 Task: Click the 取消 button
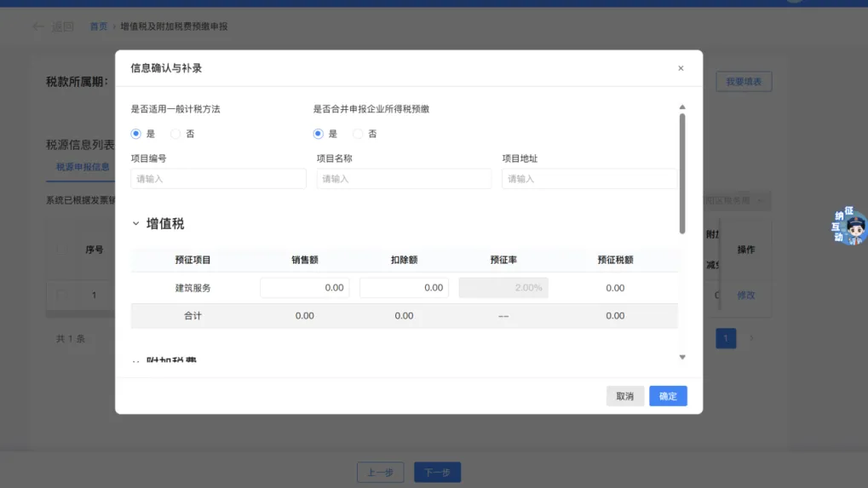point(625,396)
